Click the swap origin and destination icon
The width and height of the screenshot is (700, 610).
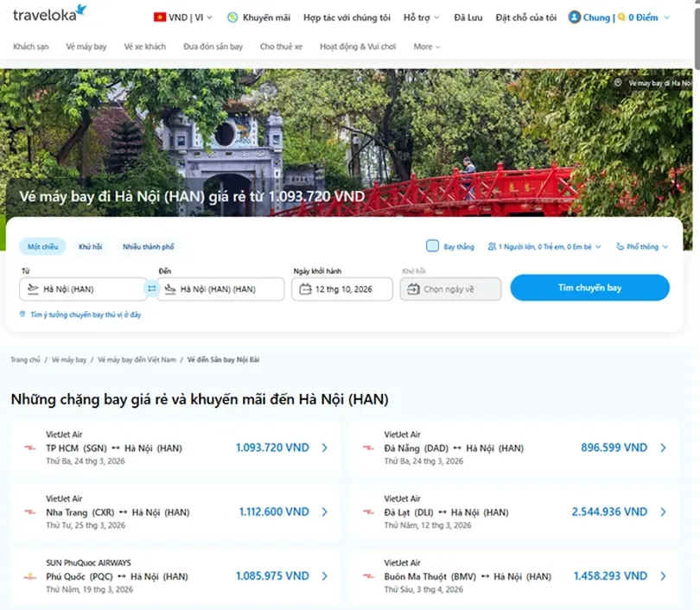pos(152,289)
